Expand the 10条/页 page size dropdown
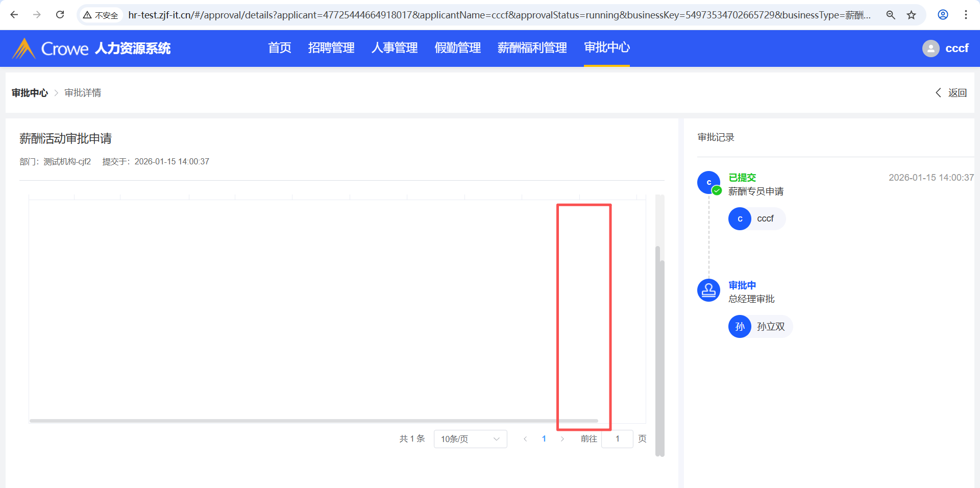980x488 pixels. click(471, 439)
